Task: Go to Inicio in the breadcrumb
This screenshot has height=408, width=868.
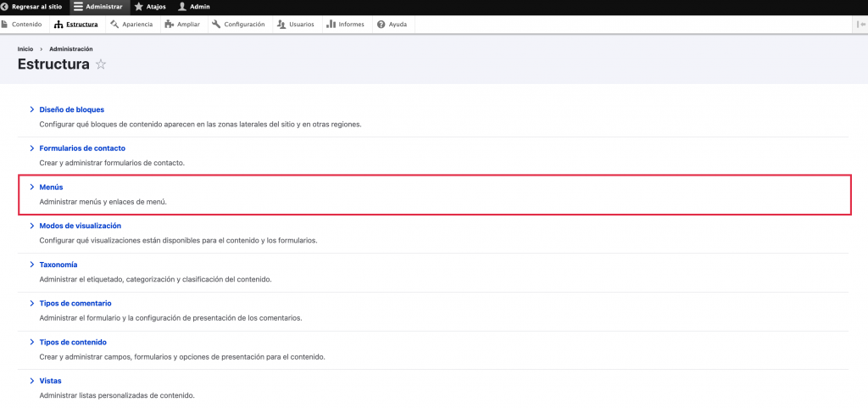Action: pyautogui.click(x=25, y=49)
